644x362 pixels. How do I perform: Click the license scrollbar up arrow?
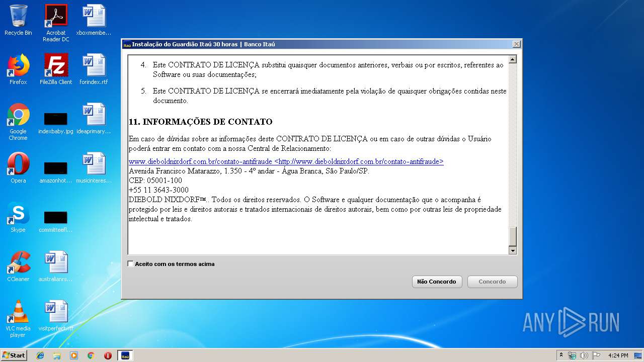(513, 59)
